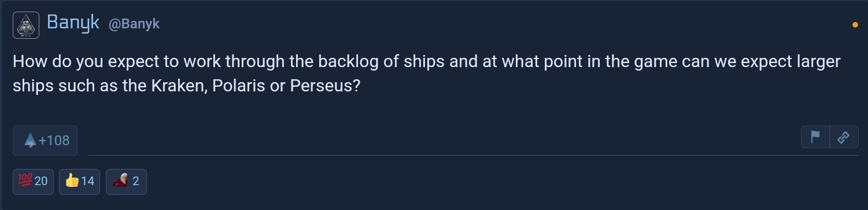868x210 pixels.
Task: Toggle the 100 reaction with count 20
Action: [33, 181]
